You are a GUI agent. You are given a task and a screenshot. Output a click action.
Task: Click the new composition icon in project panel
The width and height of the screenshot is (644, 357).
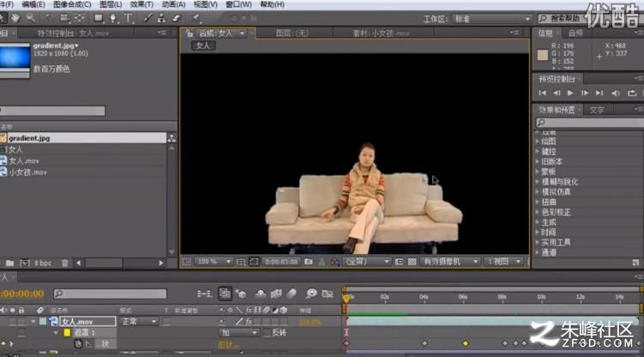(x=25, y=263)
